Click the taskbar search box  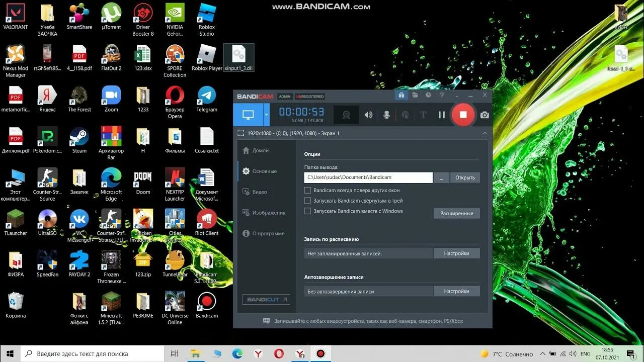point(93,353)
